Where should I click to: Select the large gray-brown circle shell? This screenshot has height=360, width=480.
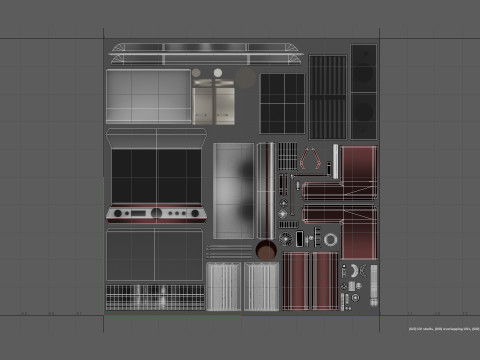pyautogui.click(x=246, y=77)
